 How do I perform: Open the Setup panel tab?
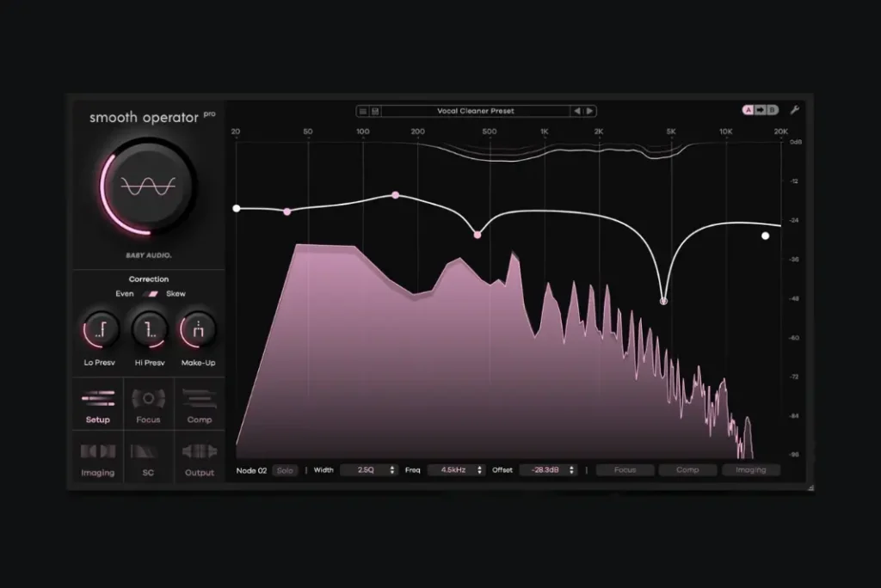(98, 404)
